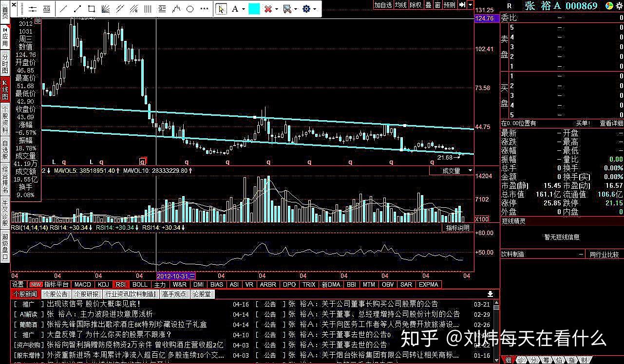The height and width of the screenshot is (364, 624).
Task: Select the rectangle drawing tool
Action: [x=93, y=8]
